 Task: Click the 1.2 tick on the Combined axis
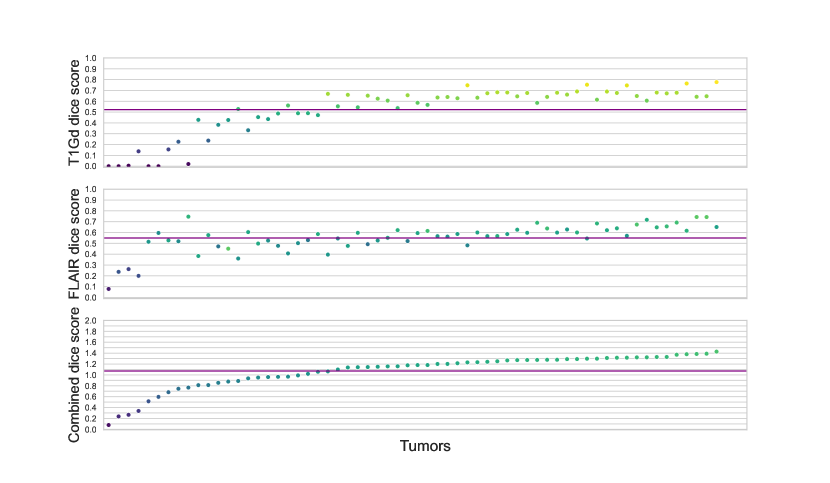[91, 364]
